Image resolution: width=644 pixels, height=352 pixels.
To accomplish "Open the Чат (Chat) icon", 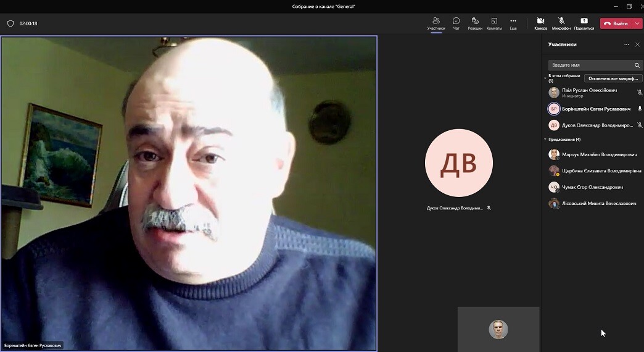I will (456, 23).
